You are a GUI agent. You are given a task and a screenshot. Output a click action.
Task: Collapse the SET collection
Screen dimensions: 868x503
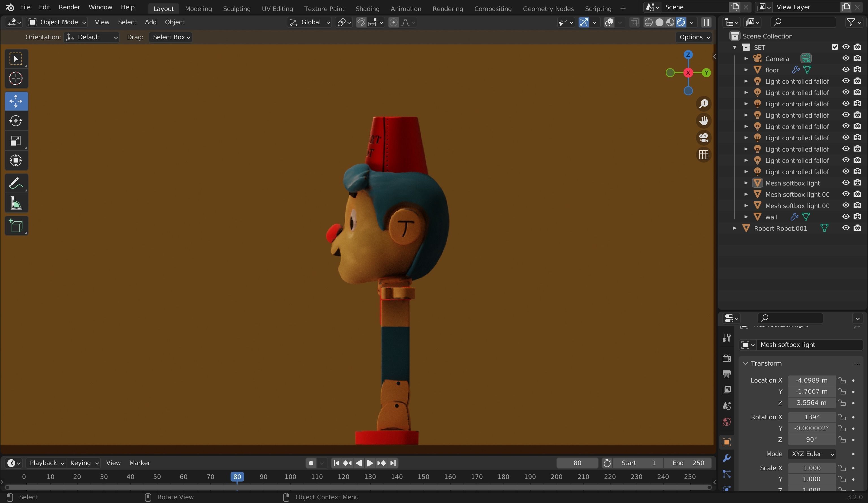click(734, 47)
